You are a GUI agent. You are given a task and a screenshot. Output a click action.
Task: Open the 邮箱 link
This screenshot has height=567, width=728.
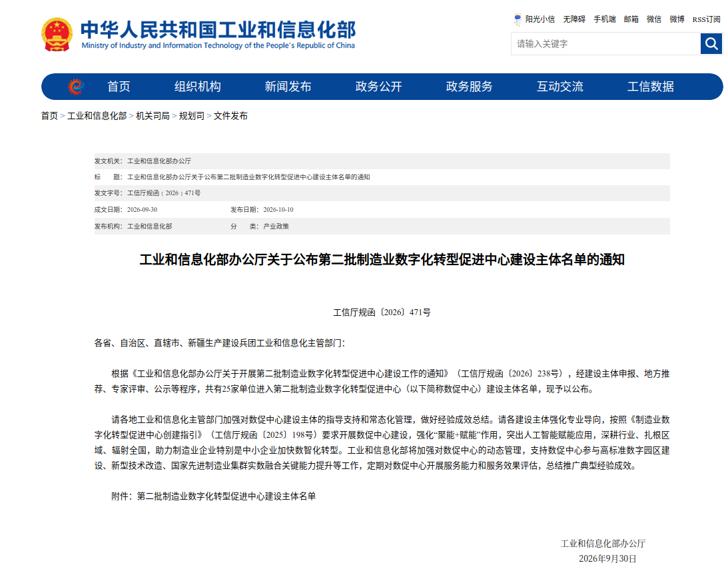coord(631,19)
